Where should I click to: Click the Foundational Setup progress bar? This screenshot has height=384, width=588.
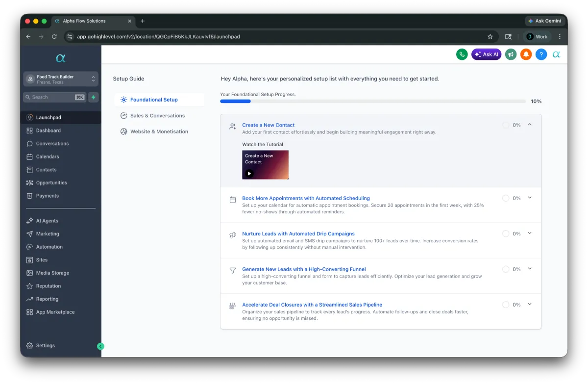[372, 102]
